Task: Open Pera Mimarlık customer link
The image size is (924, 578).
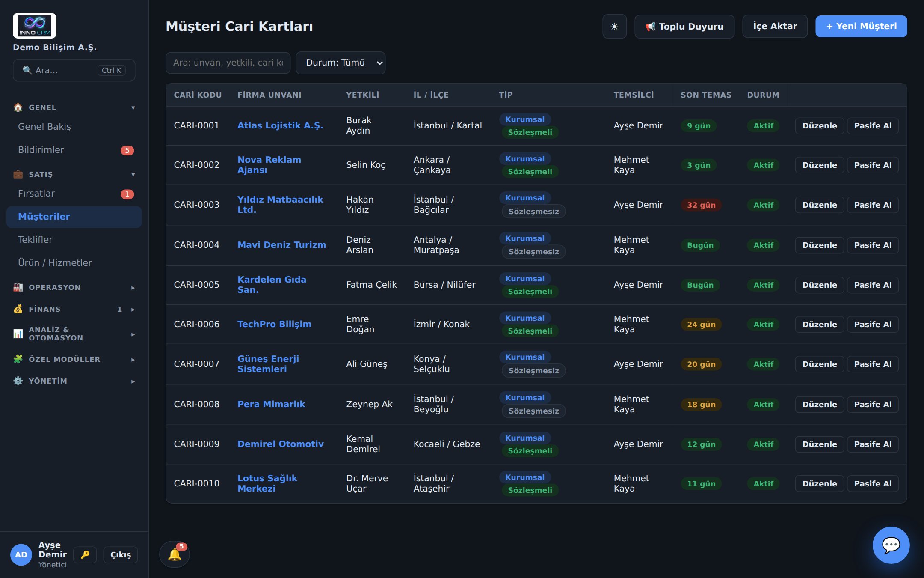Action: coord(271,404)
